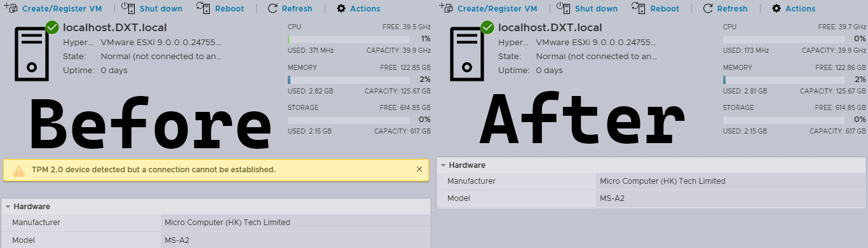This screenshot has height=248, width=868.
Task: Click FREE: 39.5 GHz CPU value
Action: pos(407,27)
